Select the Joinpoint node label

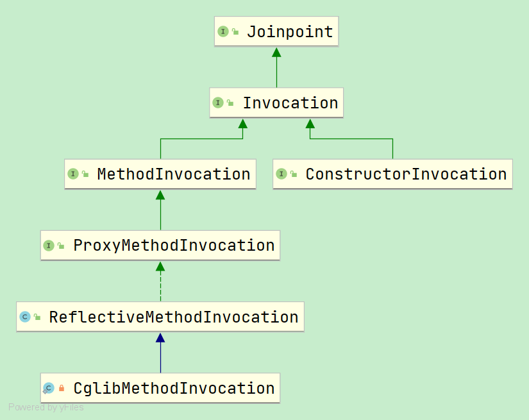click(x=290, y=31)
